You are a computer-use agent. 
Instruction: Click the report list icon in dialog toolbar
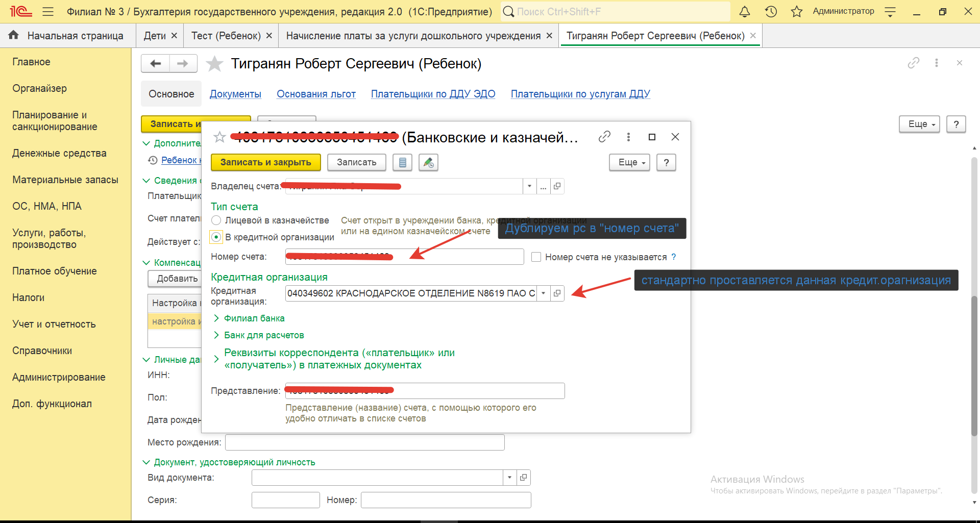point(402,163)
